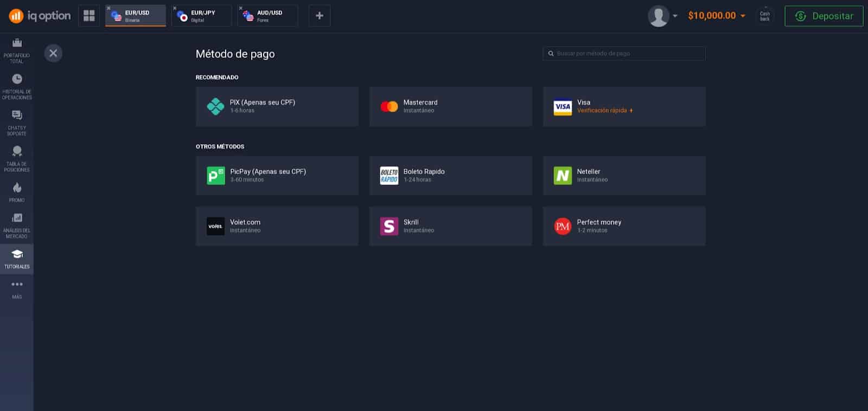The height and width of the screenshot is (411, 868).
Task: Click the Visa card logo icon
Action: point(563,107)
